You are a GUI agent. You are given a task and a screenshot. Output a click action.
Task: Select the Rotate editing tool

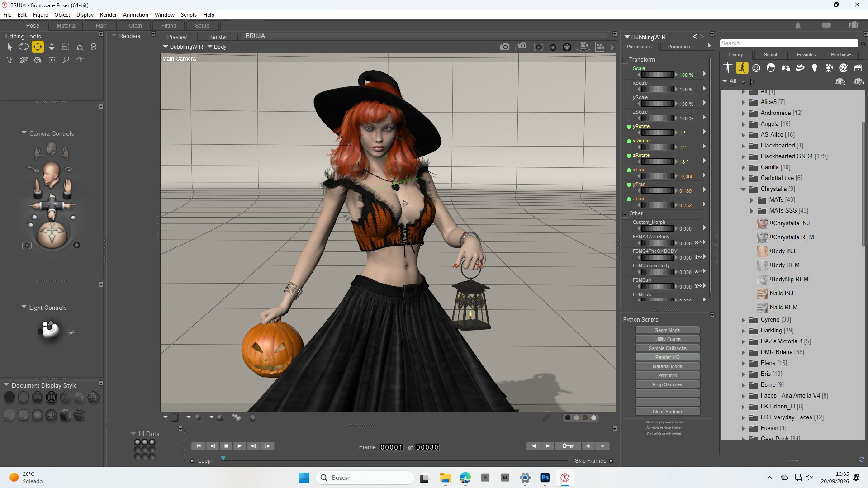coord(24,47)
